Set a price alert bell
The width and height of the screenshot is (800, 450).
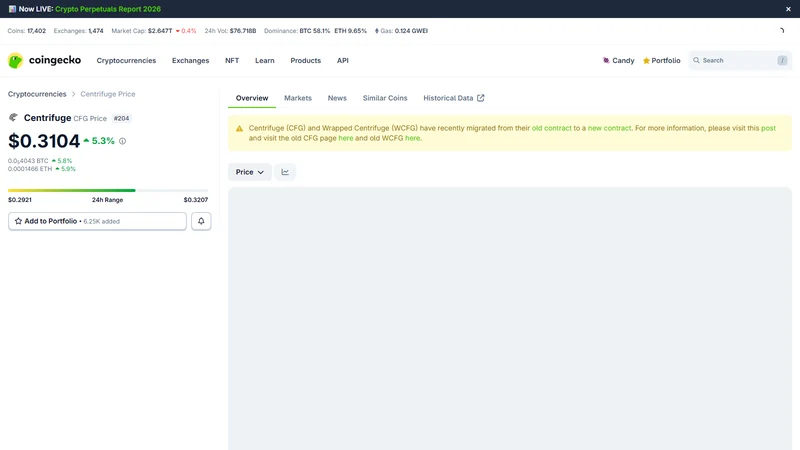point(201,221)
